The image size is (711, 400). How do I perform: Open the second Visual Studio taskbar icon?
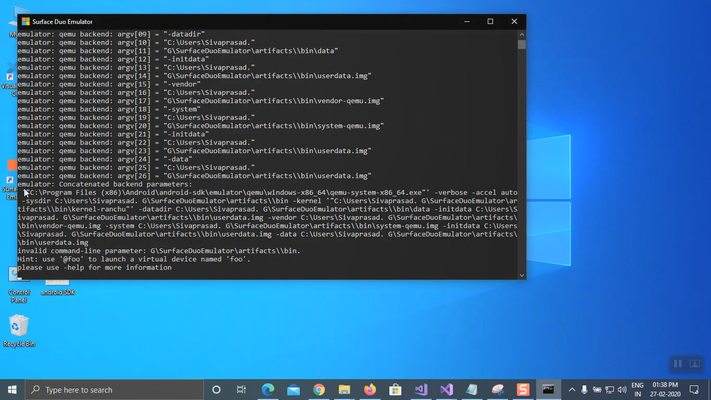pyautogui.click(x=446, y=390)
